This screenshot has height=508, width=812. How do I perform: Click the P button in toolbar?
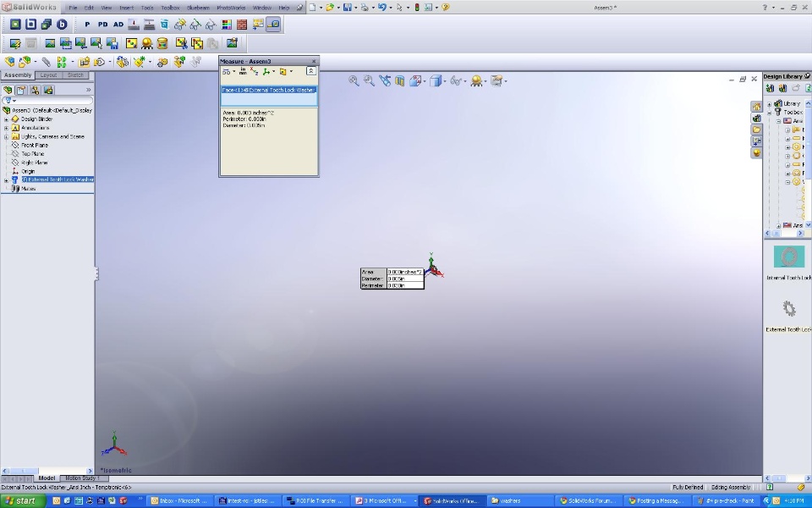point(87,25)
